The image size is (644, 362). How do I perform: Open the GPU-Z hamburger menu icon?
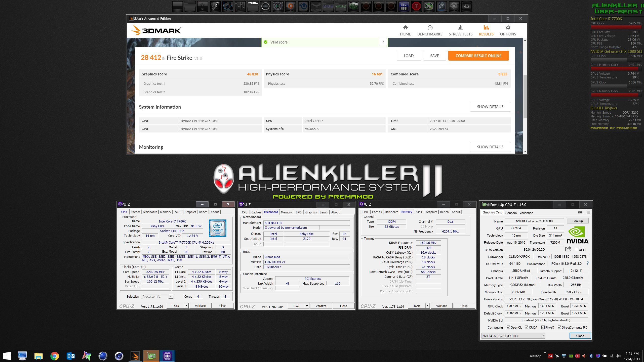point(588,212)
